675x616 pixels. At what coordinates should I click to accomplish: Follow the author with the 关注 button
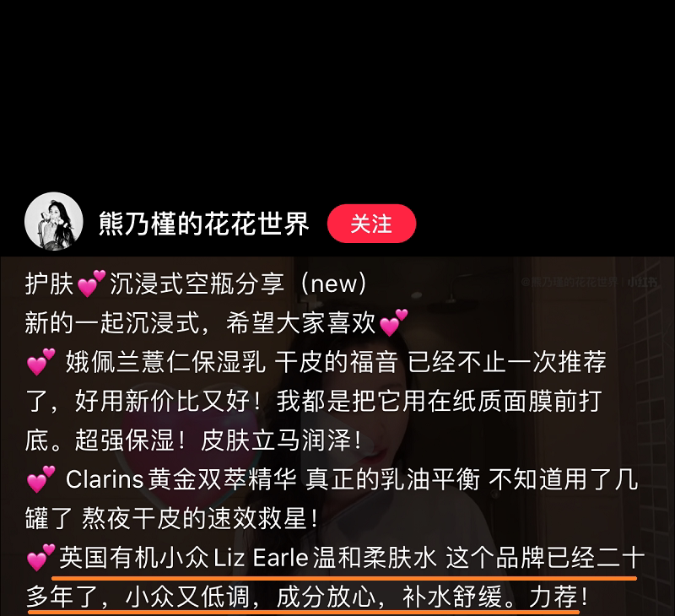point(371,224)
